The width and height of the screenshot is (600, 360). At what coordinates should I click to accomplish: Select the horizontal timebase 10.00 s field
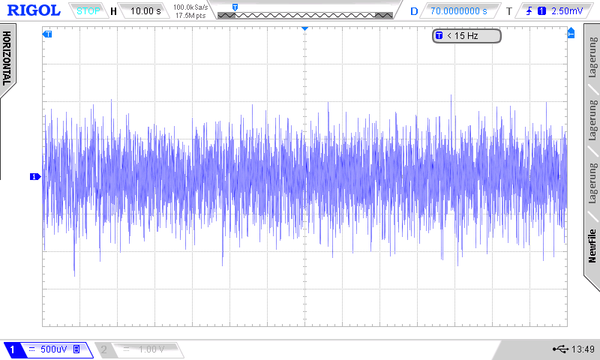click(145, 11)
